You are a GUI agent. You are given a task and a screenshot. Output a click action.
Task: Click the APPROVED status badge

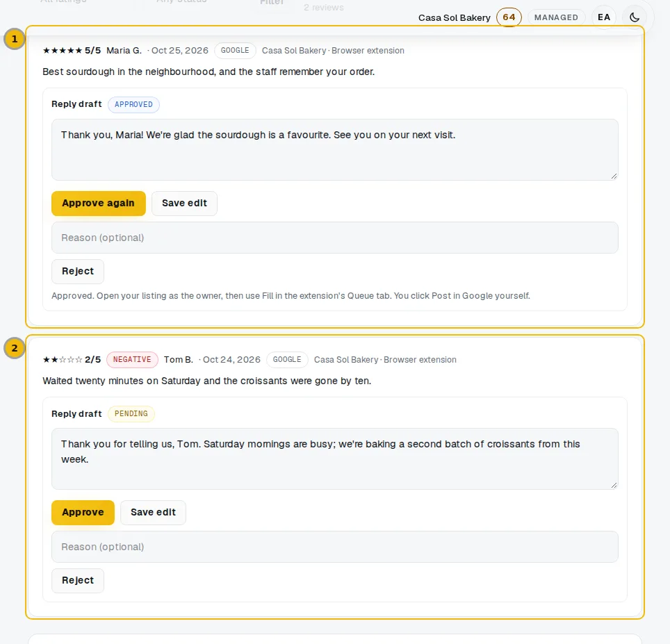133,105
